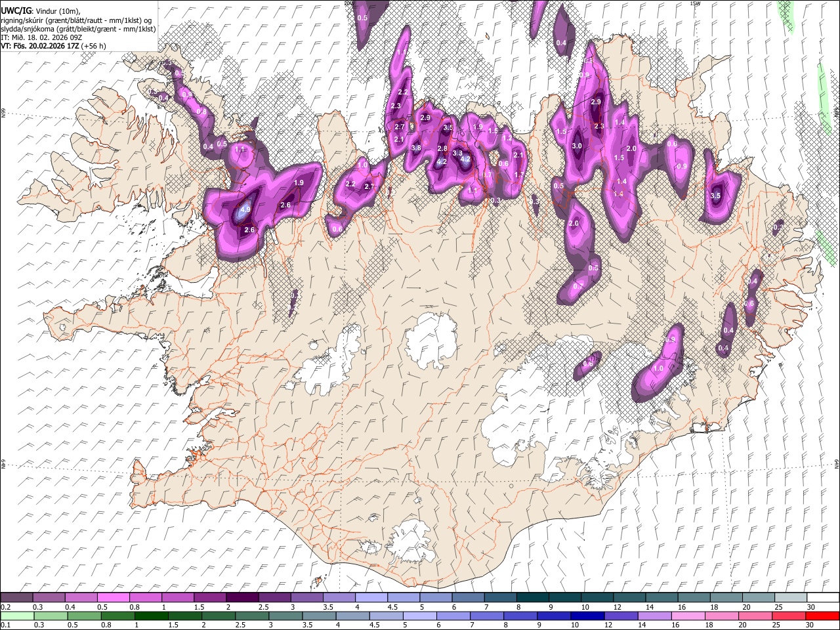The width and height of the screenshot is (840, 630).
Task: Click the dark purple 2 swatch in upper legend
Action: (242, 597)
